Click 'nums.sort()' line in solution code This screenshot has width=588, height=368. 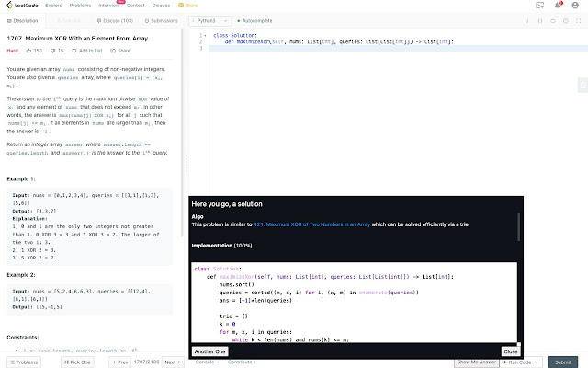click(x=237, y=284)
